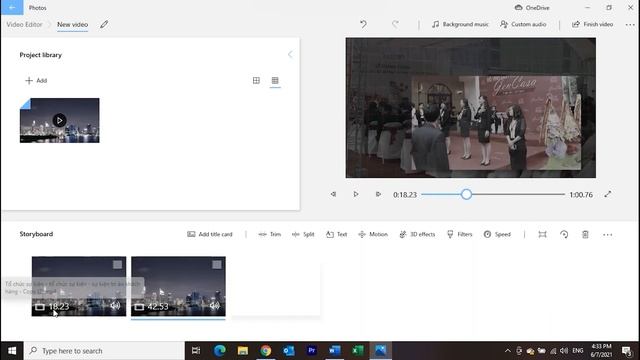Go to Video Editor breadcrumb
The image size is (640, 360).
coord(24,24)
